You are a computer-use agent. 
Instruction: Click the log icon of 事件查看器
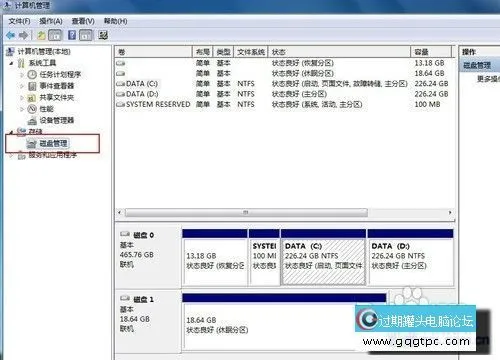(32, 86)
